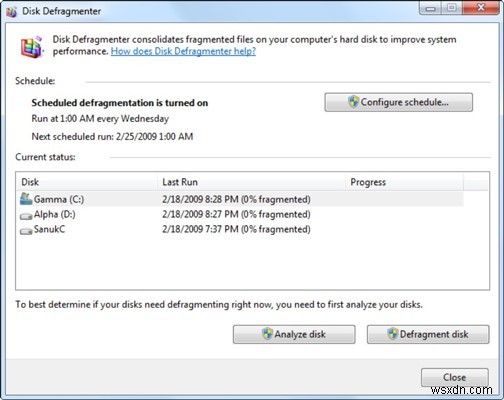This screenshot has height=400, width=504.
Task: Select the Alpha (D:) disk row
Action: [241, 214]
